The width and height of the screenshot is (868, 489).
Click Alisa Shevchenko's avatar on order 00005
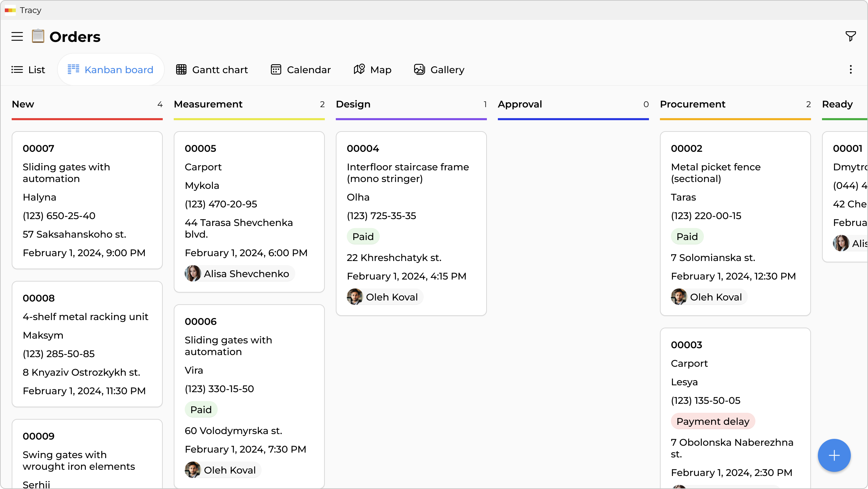click(193, 273)
